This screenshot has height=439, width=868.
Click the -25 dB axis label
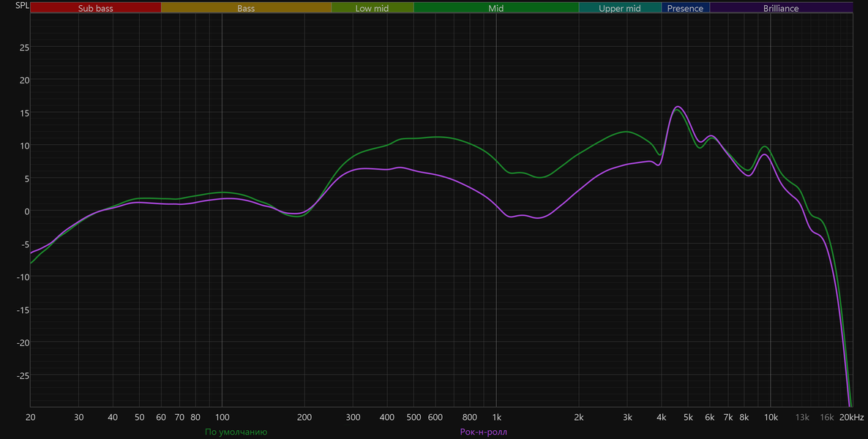pyautogui.click(x=22, y=375)
